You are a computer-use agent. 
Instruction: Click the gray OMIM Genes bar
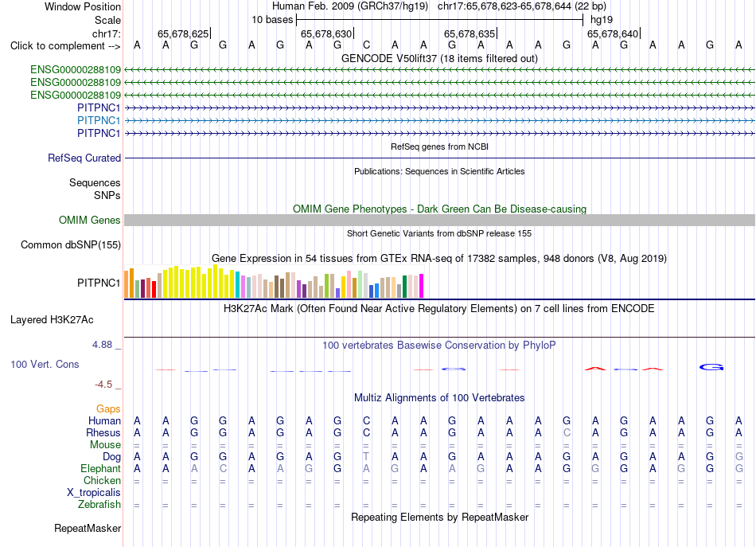coord(439,220)
